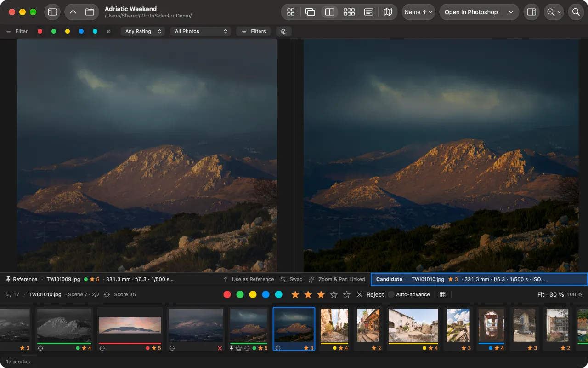Switch to multi-image survey view

(349, 12)
